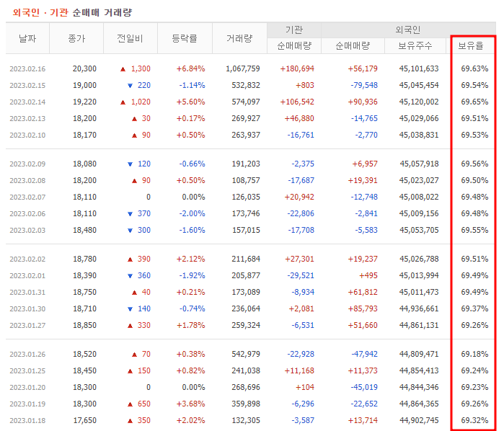Select volume value 1,067,759

(243, 68)
